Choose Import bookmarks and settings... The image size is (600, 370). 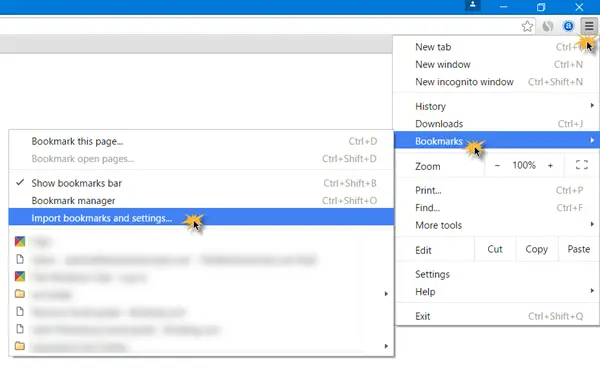(201, 218)
